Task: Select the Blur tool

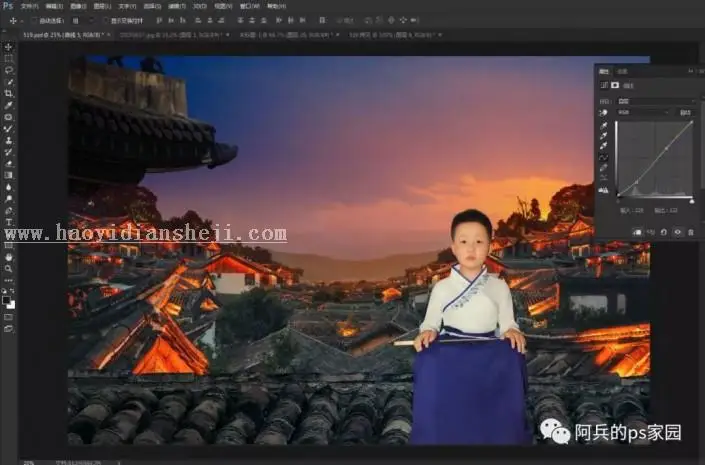Action: pos(9,187)
